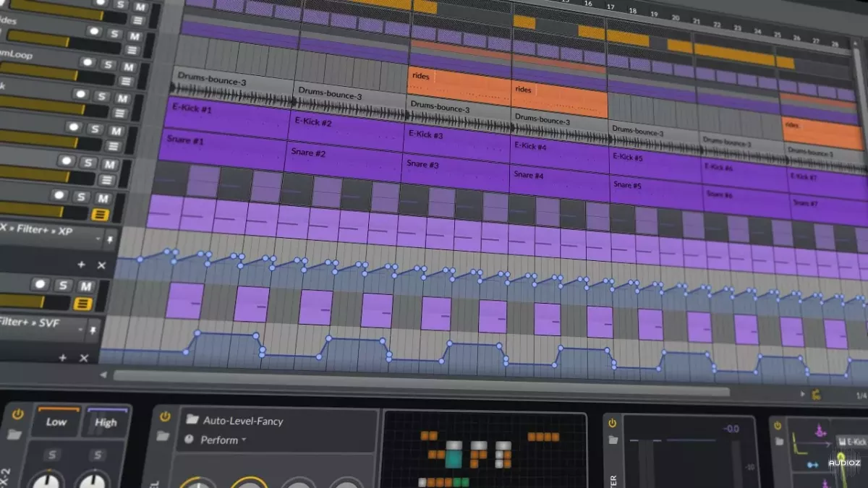
Task: Click the Auto-Level-Fancy preset name
Action: click(x=243, y=421)
